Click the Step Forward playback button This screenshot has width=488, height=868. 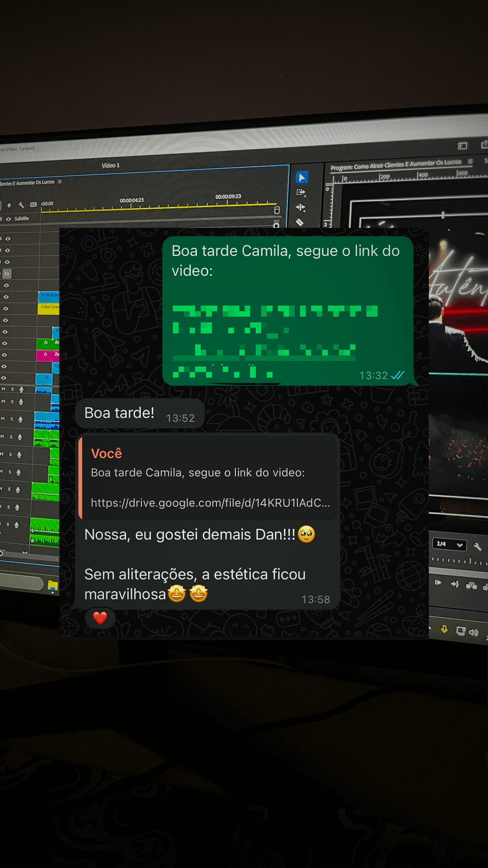438,583
